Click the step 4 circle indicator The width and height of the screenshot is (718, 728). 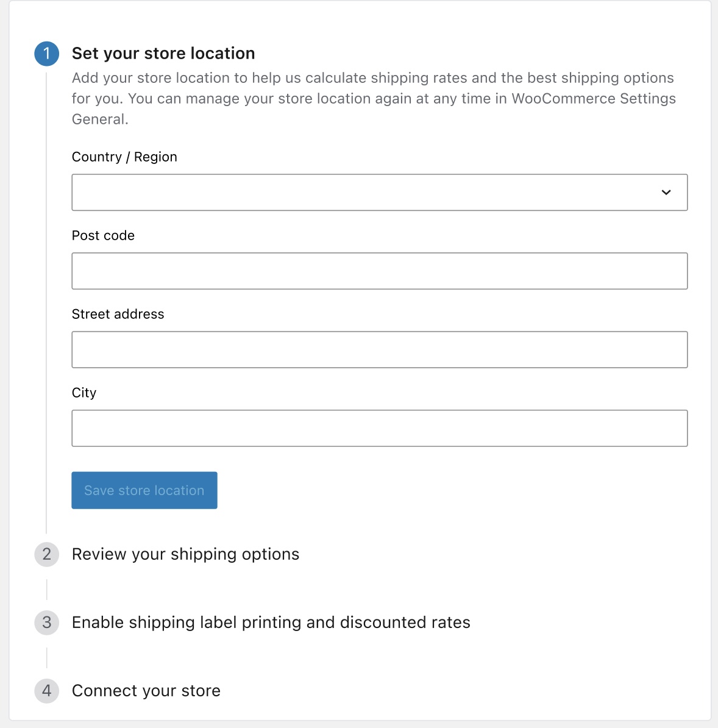click(47, 691)
